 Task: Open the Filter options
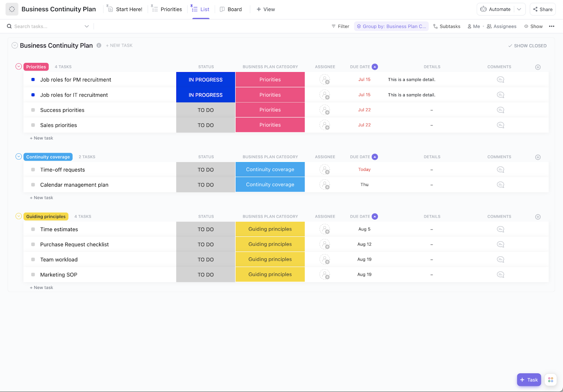[x=340, y=26]
